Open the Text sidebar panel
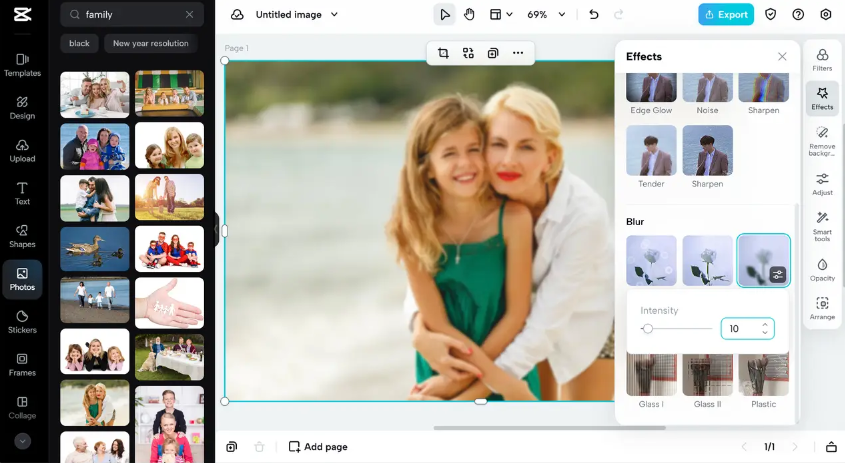Screen dimensions: 845x463 22,194
